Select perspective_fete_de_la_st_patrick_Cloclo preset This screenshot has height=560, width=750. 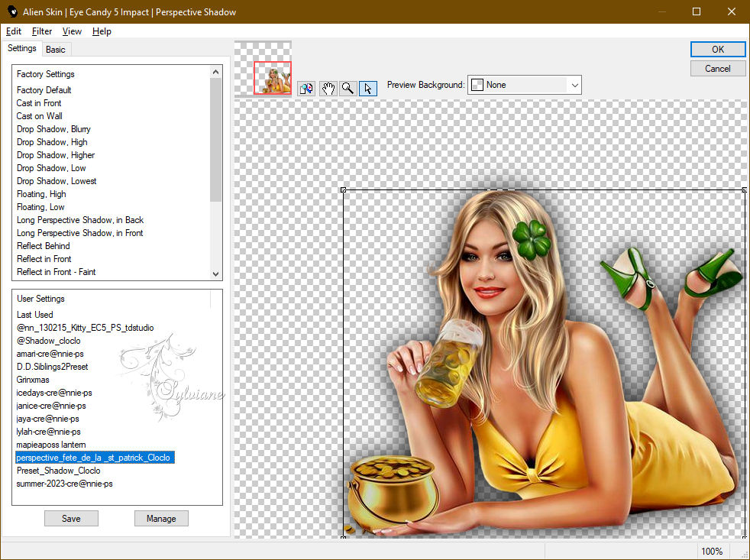[95, 458]
